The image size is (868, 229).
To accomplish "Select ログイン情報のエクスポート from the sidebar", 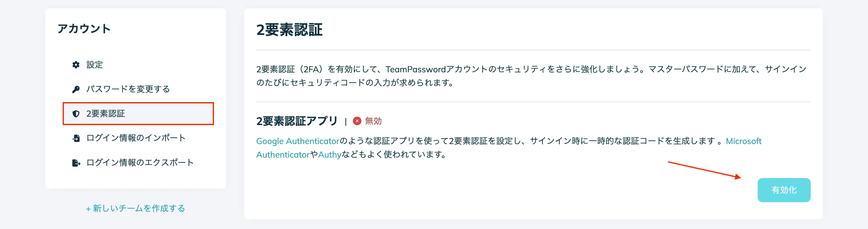I will click(140, 162).
